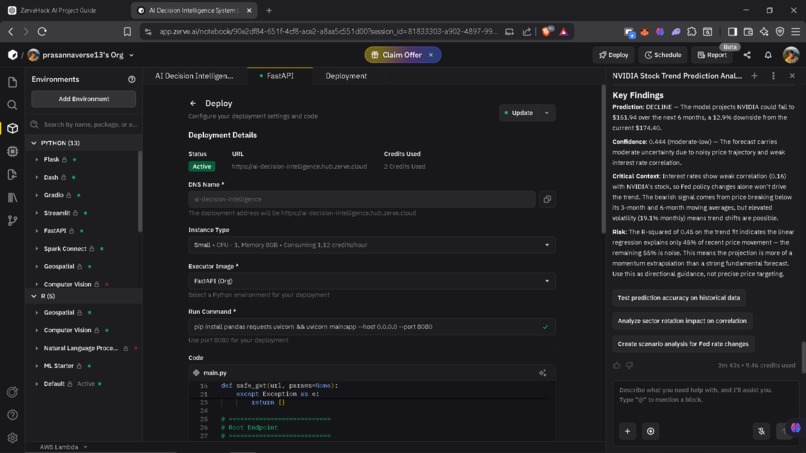Viewport: 806px width, 453px height.
Task: Open the user avatar menu
Action: [x=791, y=55]
